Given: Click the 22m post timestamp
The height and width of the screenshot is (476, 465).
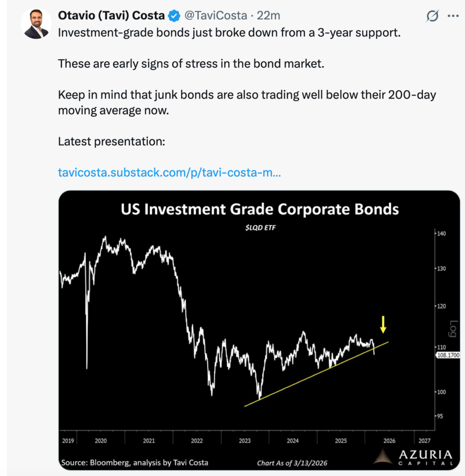Looking at the screenshot, I should click(269, 16).
